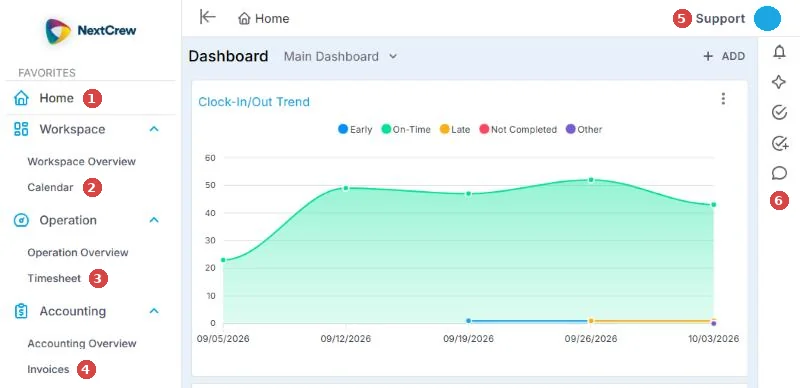
Task: Toggle the Other legend series
Action: click(x=584, y=129)
